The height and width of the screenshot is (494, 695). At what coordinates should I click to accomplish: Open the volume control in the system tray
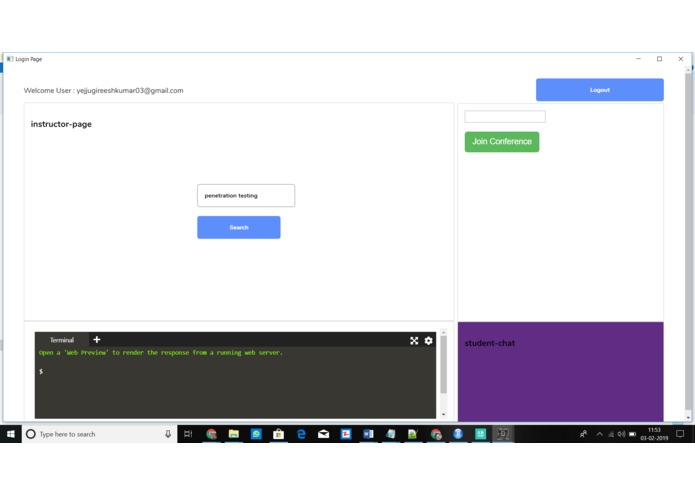[x=621, y=434]
